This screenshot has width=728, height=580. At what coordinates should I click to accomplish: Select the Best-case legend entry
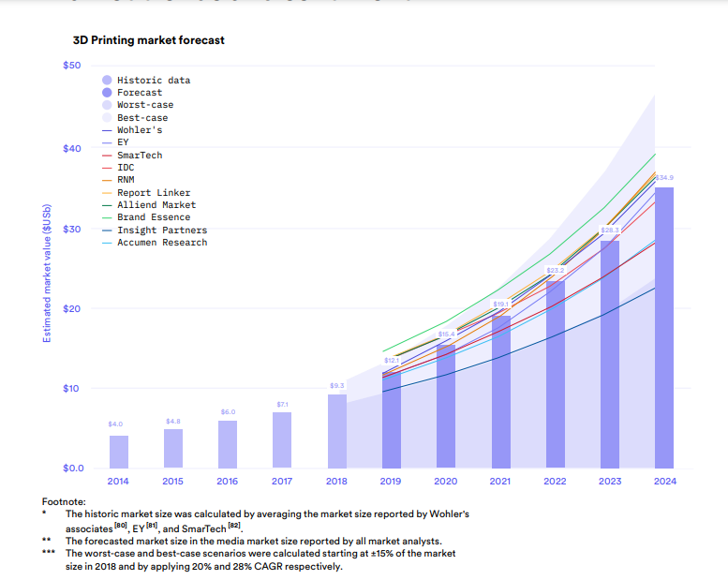[x=141, y=118]
